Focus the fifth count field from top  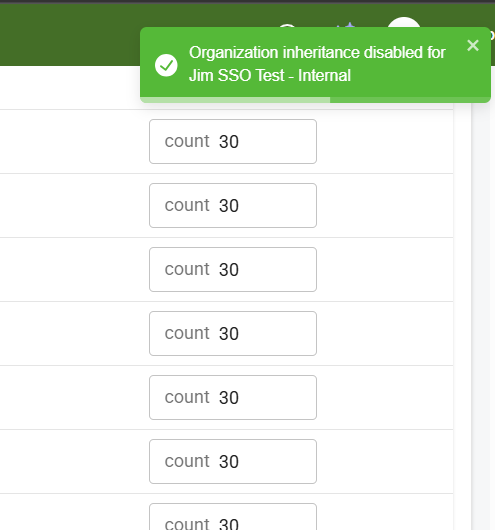(x=233, y=398)
